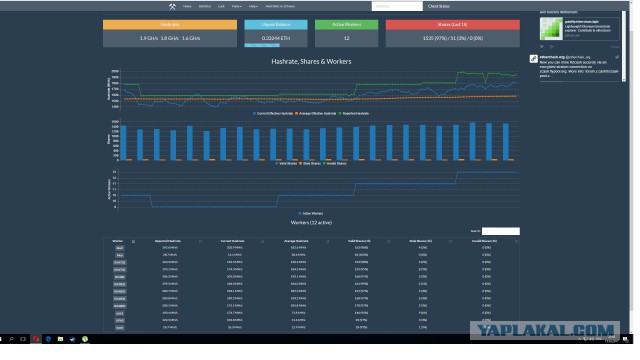Viewport: 640px width, 360px height.
Task: Sort by Average Hashrate column sort icon
Action: 327,242
